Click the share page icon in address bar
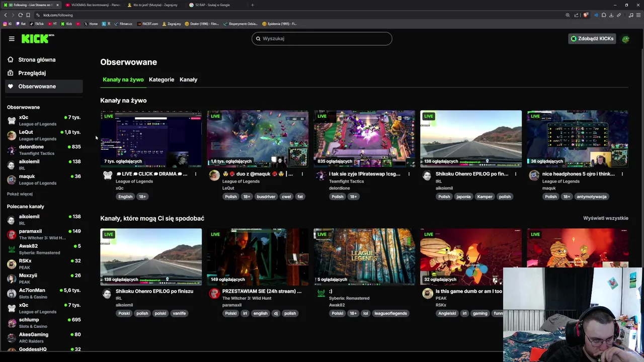This screenshot has height=362, width=644. coord(576,15)
